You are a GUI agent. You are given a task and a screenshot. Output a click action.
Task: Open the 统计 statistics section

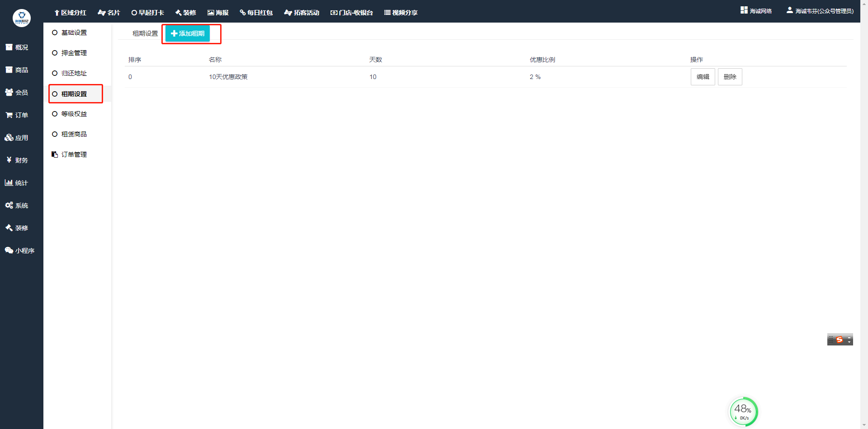tap(17, 183)
